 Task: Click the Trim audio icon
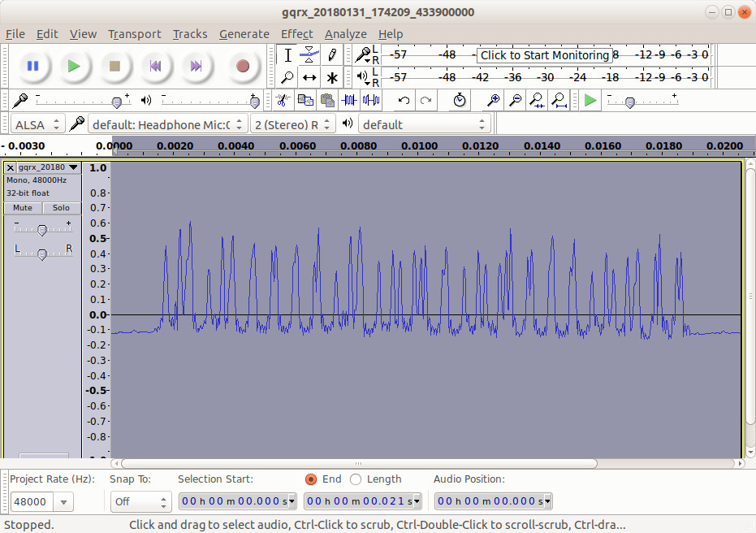coord(349,101)
